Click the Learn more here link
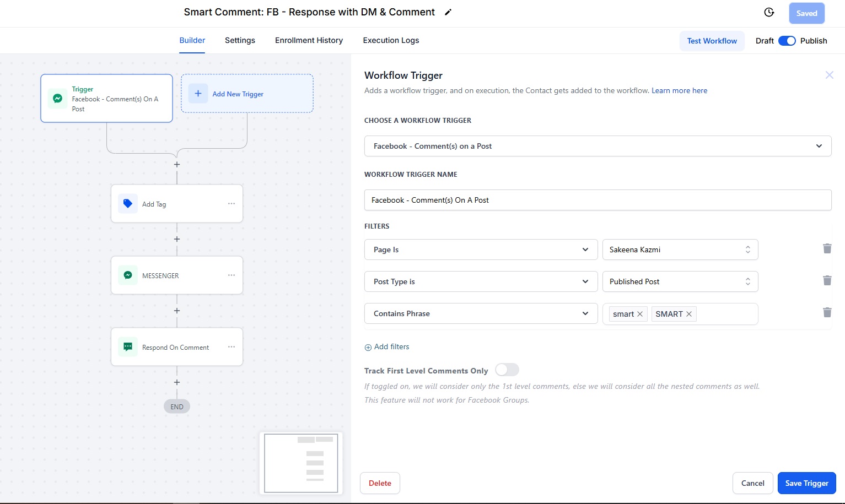845x504 pixels. [x=679, y=90]
